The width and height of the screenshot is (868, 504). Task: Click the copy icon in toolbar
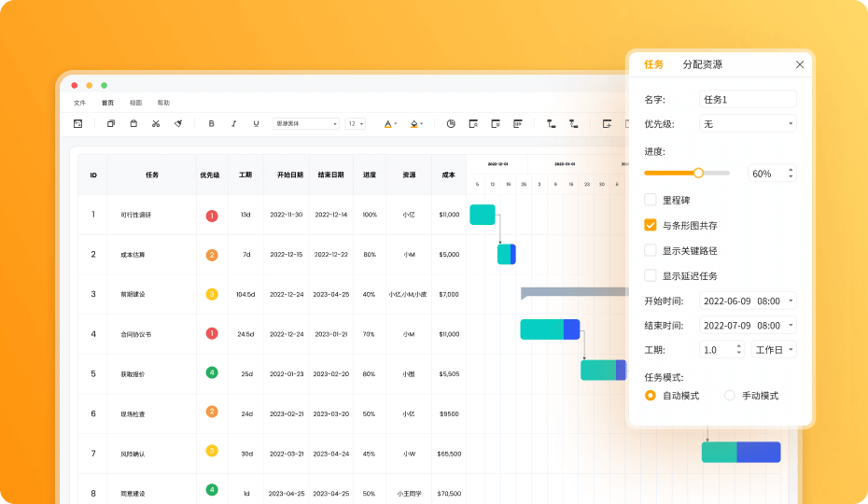point(111,123)
